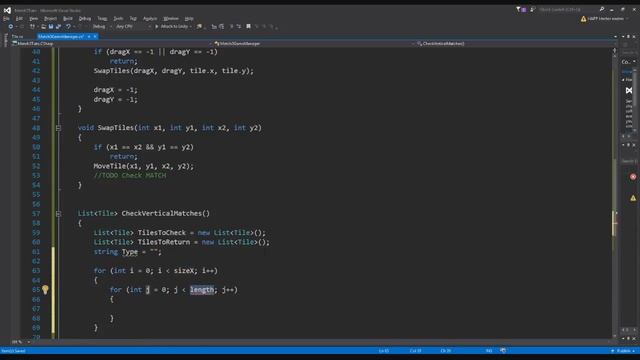The height and width of the screenshot is (360, 640).
Task: Open the Project menu
Action: [x=51, y=19]
